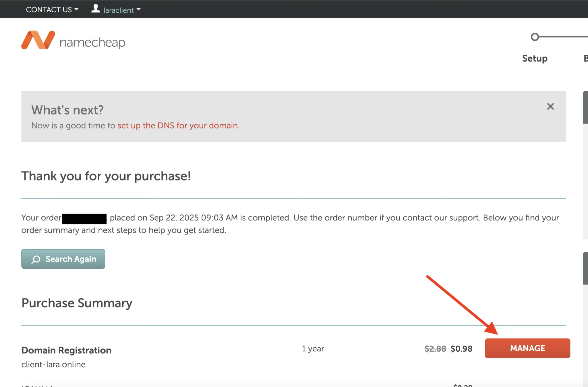Click the namecheap wordmark text
Image resolution: width=588 pixels, height=387 pixels.
[92, 42]
